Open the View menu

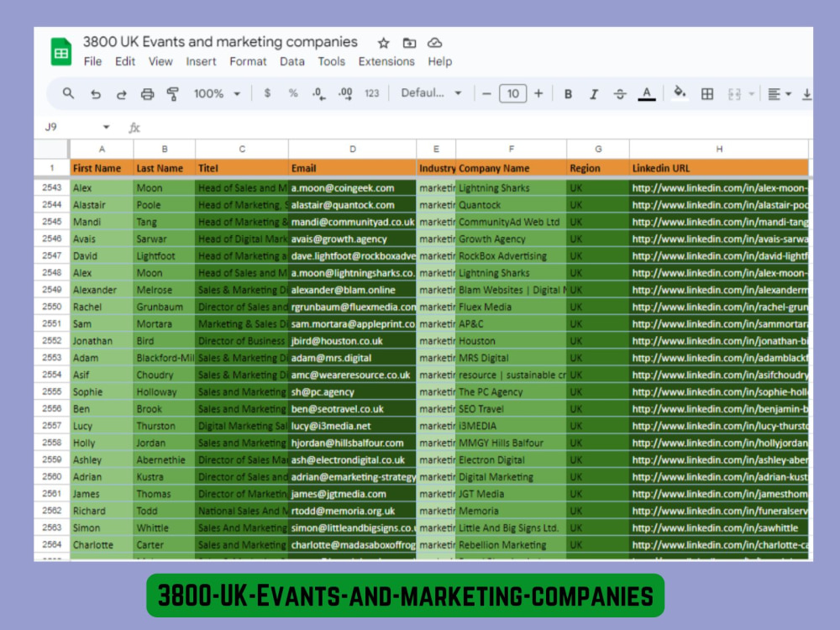coord(160,61)
